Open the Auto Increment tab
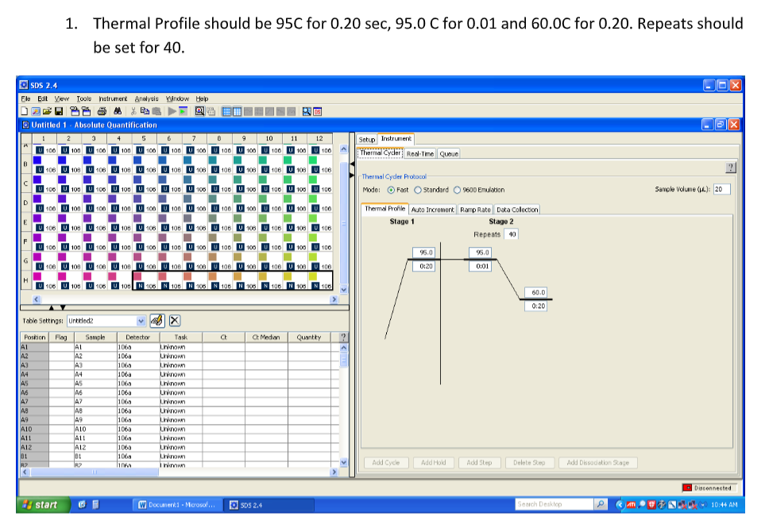The image size is (769, 532). pos(432,210)
